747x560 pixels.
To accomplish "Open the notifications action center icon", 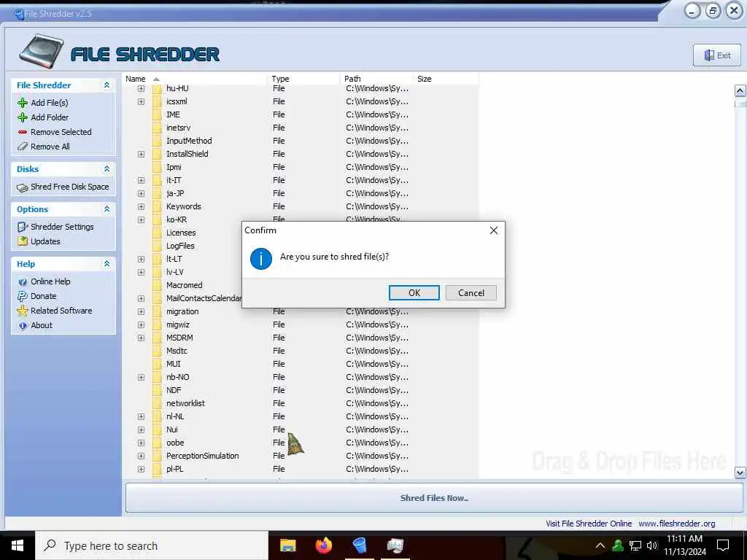I will (x=723, y=545).
